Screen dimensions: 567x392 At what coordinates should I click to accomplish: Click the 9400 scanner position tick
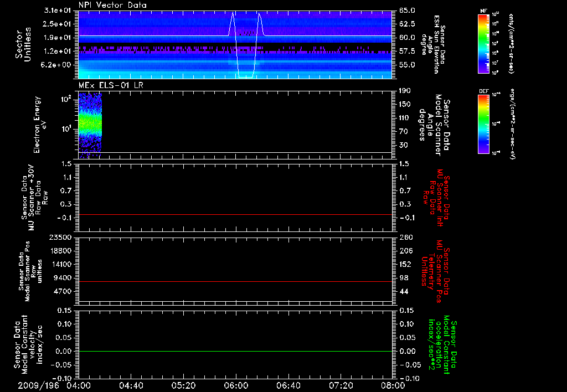pos(63,278)
